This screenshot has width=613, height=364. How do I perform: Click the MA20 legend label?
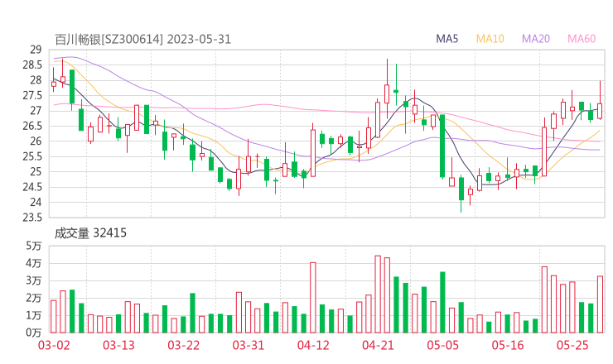click(536, 39)
